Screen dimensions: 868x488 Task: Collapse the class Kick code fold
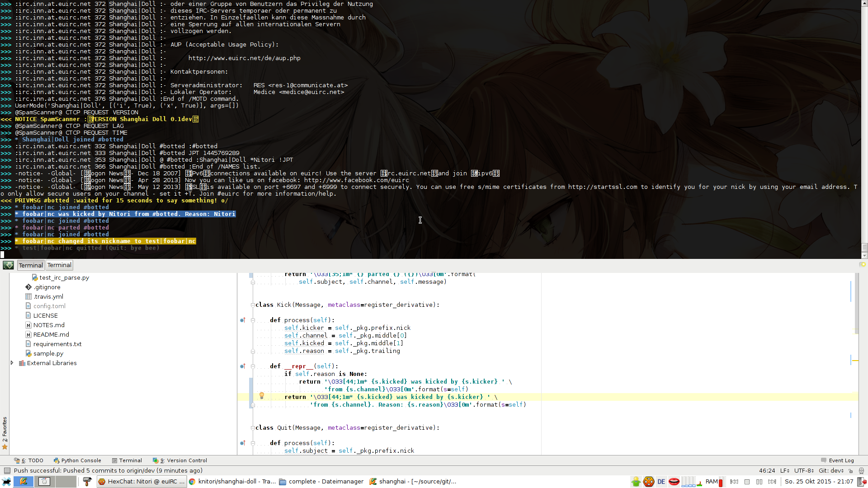253,305
